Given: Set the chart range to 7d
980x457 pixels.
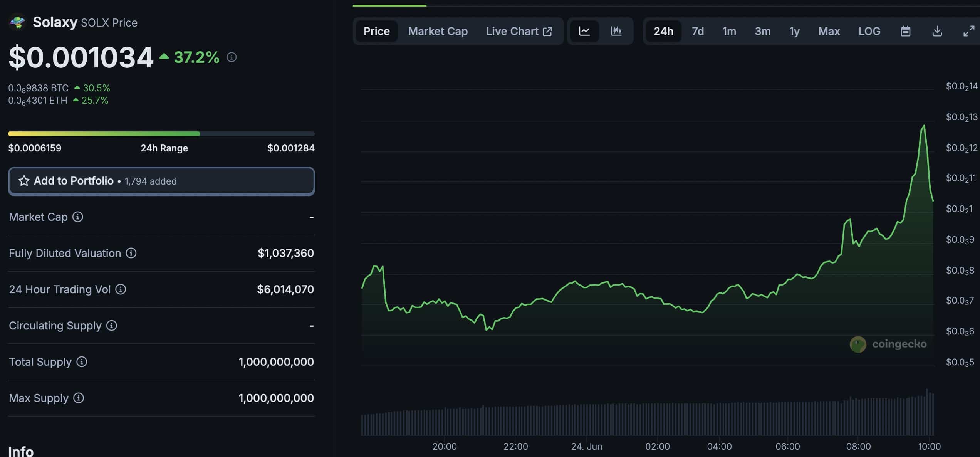Looking at the screenshot, I should 698,31.
